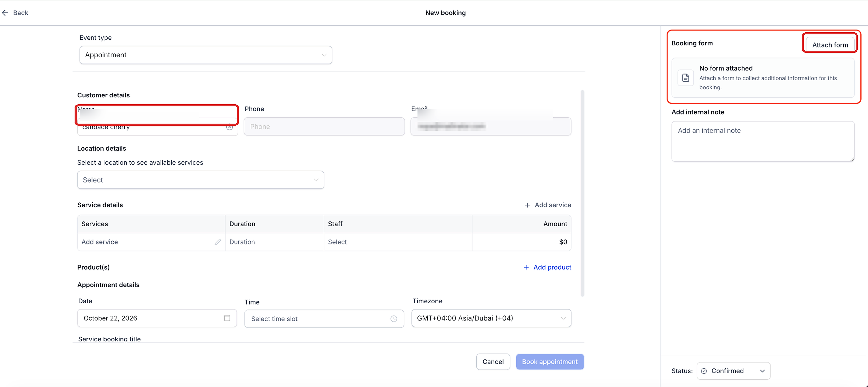Click the Services column header

[x=151, y=224]
